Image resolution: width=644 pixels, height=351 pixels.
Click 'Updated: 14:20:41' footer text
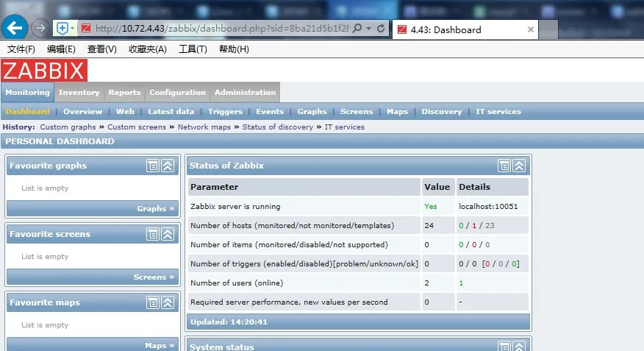229,322
